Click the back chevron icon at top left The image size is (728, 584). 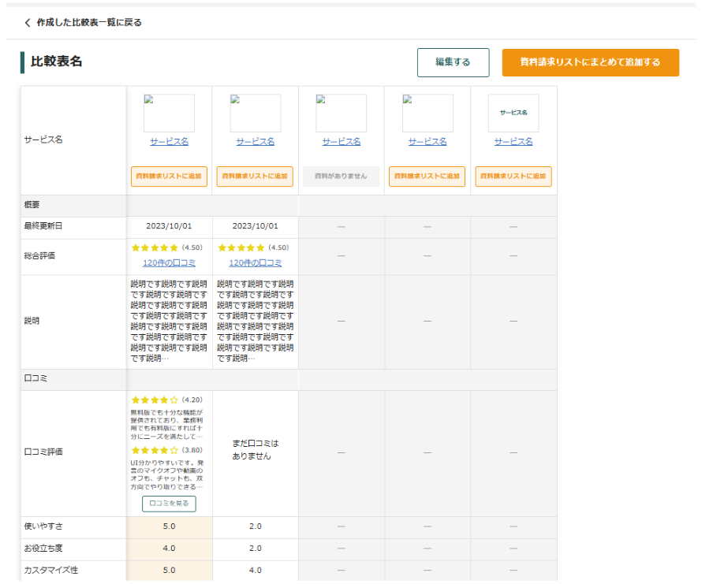pos(26,24)
